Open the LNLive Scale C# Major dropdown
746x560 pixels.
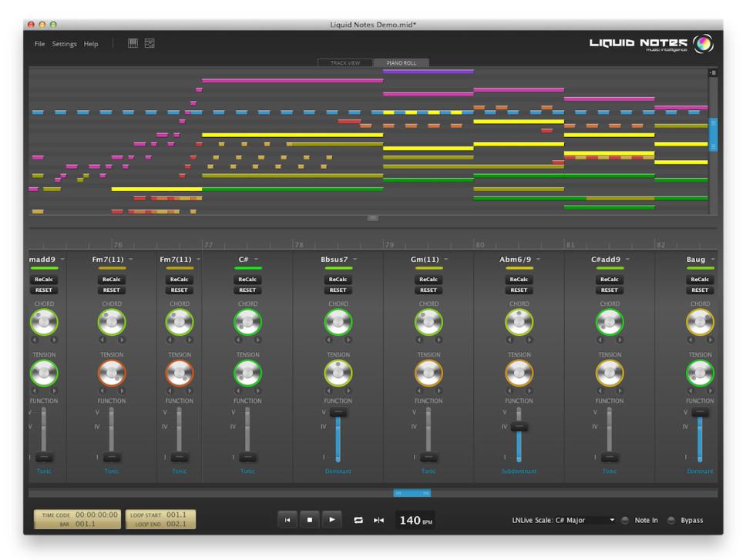click(x=612, y=520)
